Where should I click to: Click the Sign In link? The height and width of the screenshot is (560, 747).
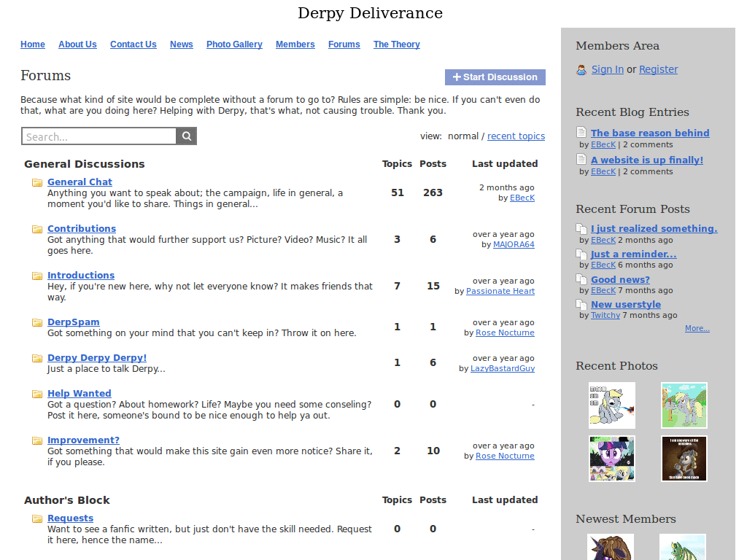608,69
